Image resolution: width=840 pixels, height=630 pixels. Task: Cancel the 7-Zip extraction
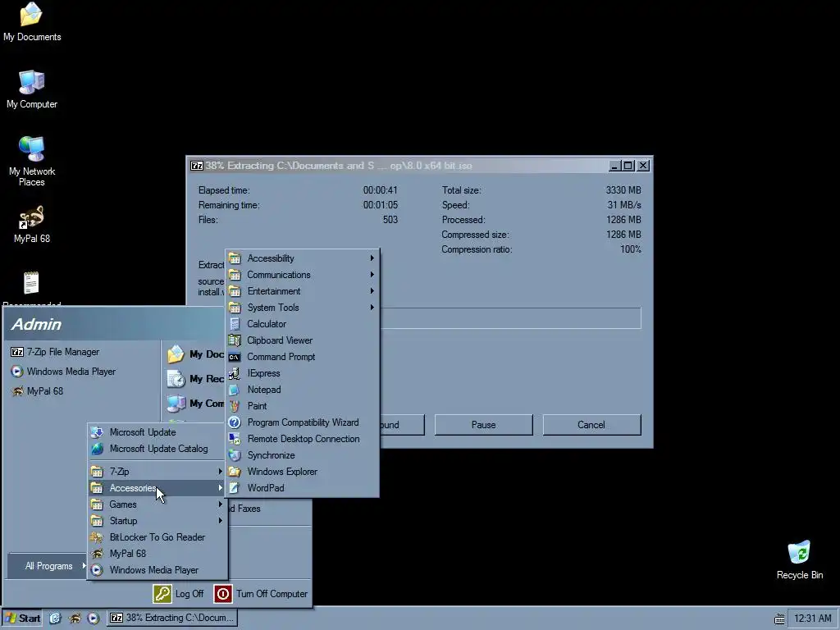pyautogui.click(x=591, y=425)
